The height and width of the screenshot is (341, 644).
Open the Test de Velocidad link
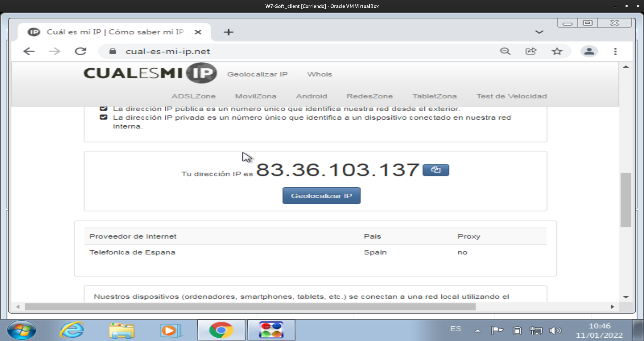(511, 96)
